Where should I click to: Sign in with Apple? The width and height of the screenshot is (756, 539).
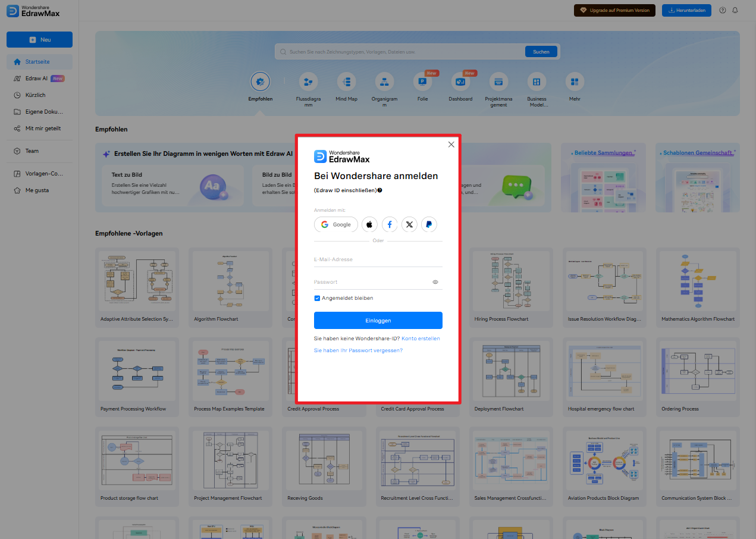click(369, 224)
